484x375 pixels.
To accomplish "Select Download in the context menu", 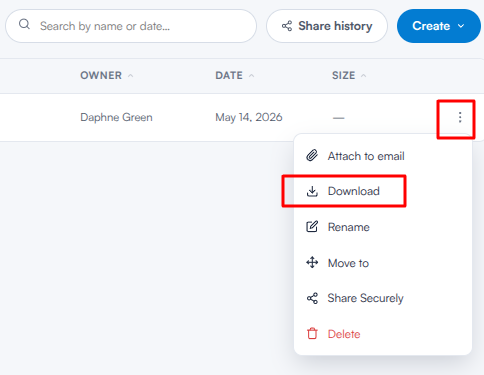I will pyautogui.click(x=383, y=191).
